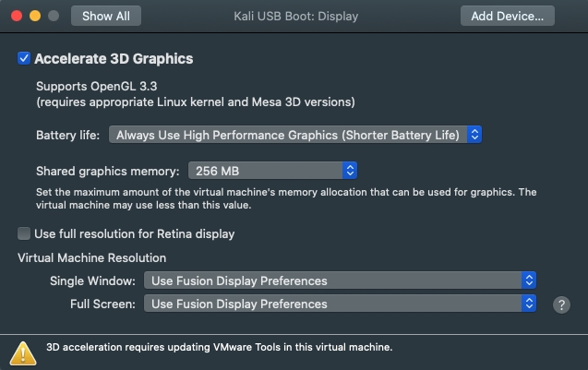
Task: Click the gray zoom window button
Action: (54, 16)
